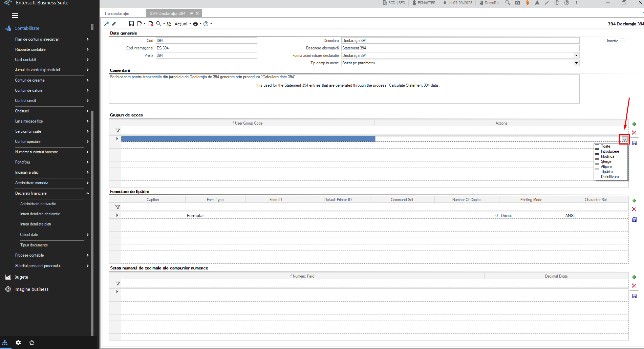This screenshot has width=644, height=349.
Task: Click the green plus in Grupuri de acces
Action: click(x=634, y=124)
